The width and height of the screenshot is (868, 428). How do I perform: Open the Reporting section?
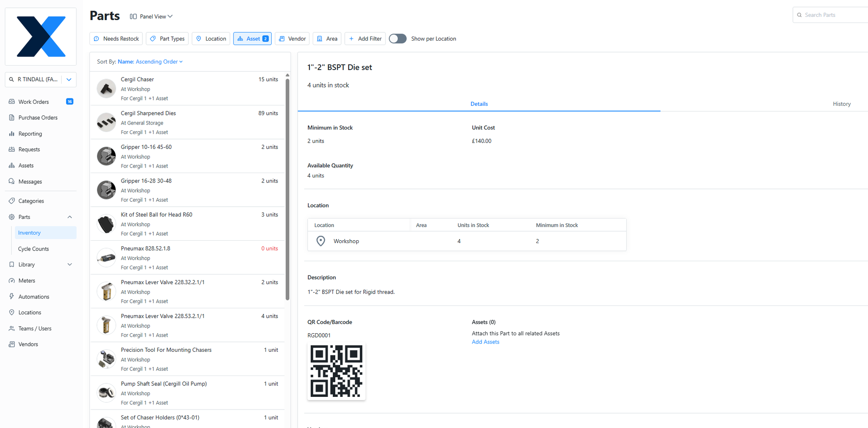click(x=30, y=133)
